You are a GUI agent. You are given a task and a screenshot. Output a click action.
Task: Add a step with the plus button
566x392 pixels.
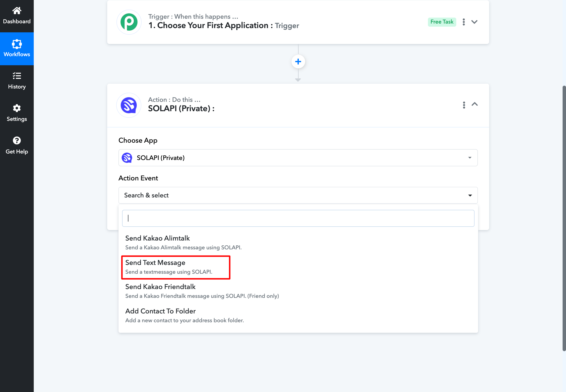(298, 62)
